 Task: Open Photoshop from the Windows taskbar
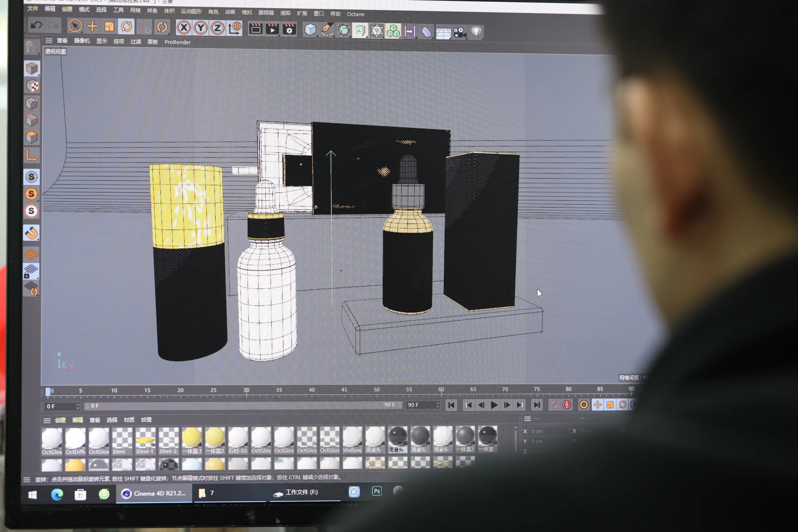click(x=377, y=491)
